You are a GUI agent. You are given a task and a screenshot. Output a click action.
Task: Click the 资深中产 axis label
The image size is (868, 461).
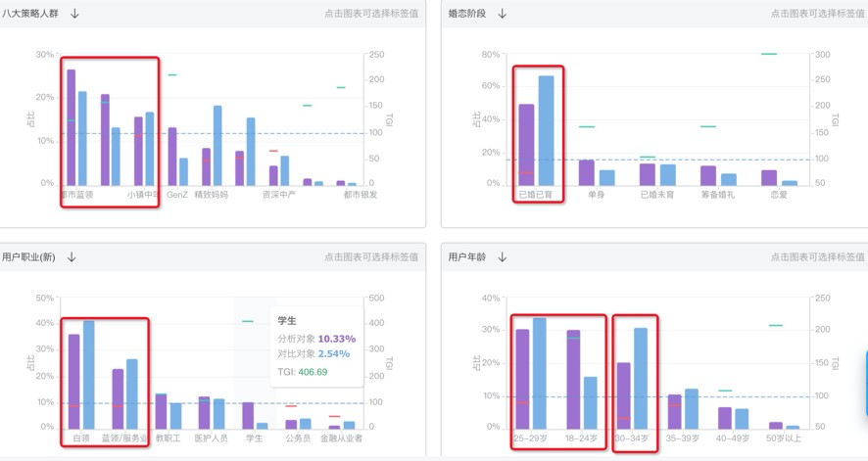(x=279, y=195)
